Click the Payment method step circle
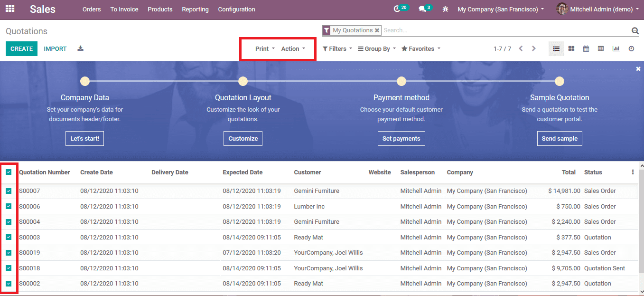This screenshot has width=644, height=296. (401, 81)
